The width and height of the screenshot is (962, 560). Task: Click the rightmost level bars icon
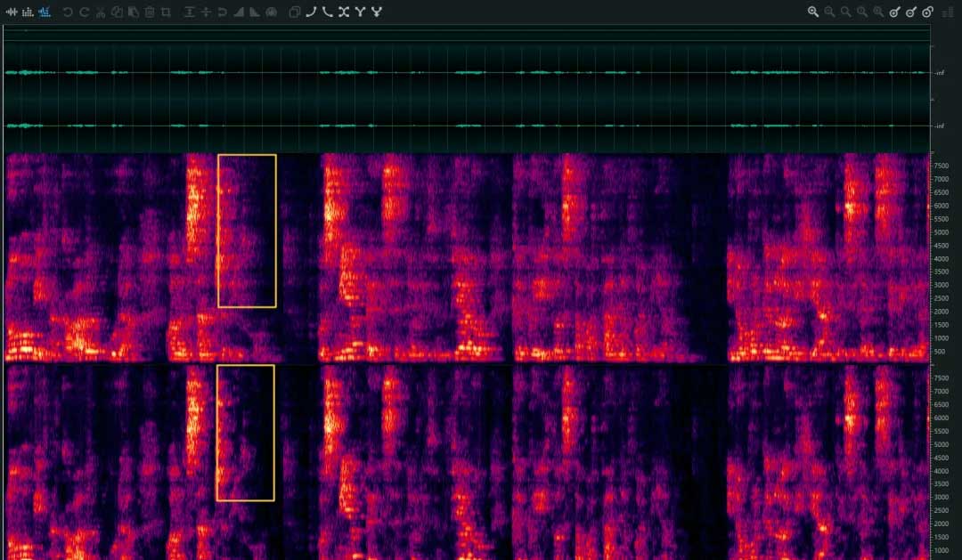[948, 12]
